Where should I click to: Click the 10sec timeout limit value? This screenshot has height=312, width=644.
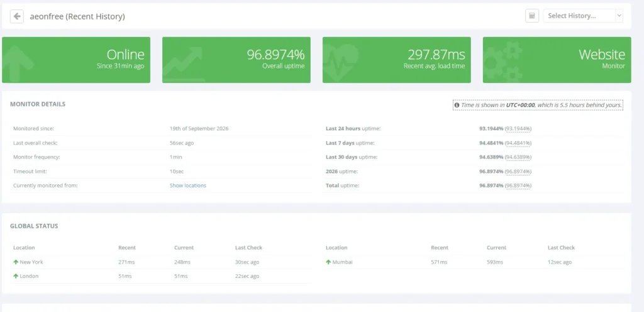[x=177, y=171]
